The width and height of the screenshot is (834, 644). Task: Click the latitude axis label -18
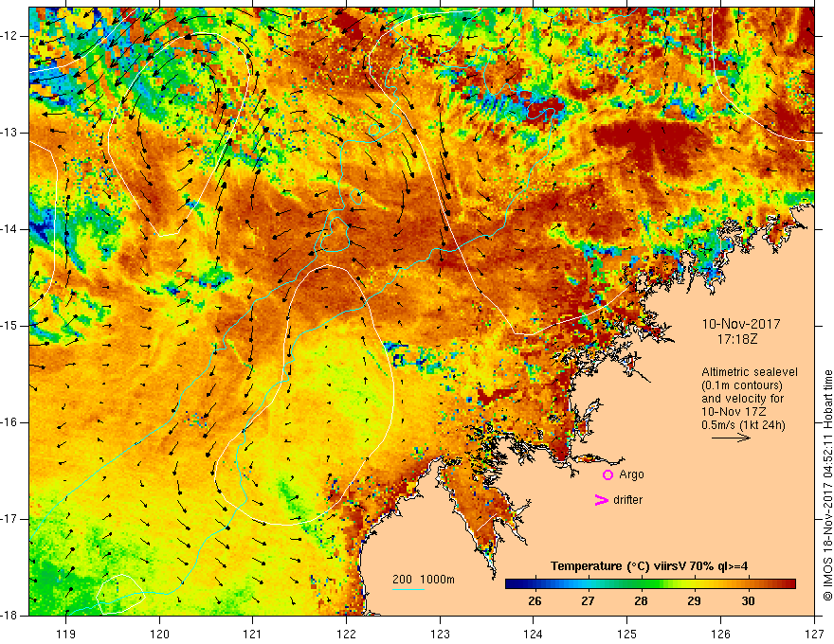coord(10,616)
